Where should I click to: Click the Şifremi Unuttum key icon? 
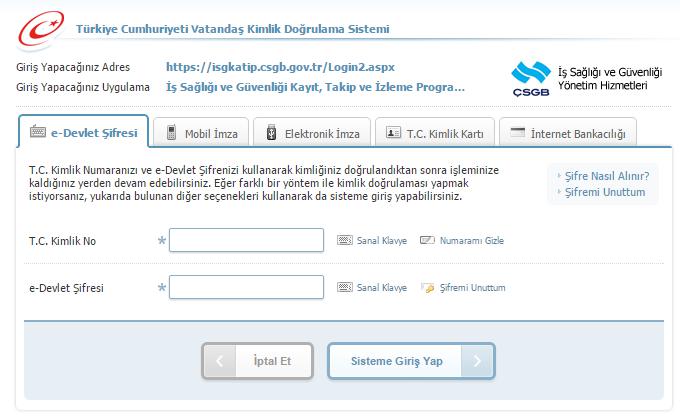[x=426, y=288]
